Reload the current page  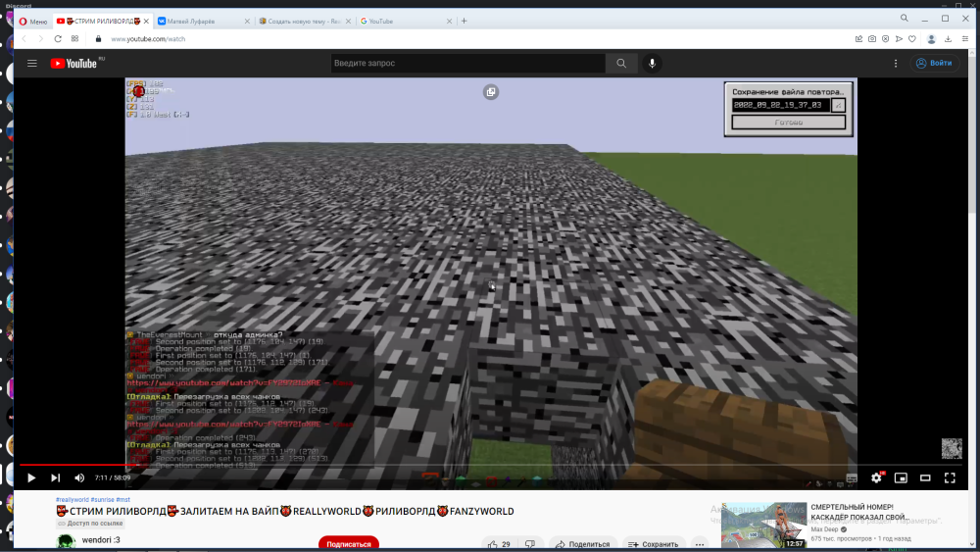58,39
